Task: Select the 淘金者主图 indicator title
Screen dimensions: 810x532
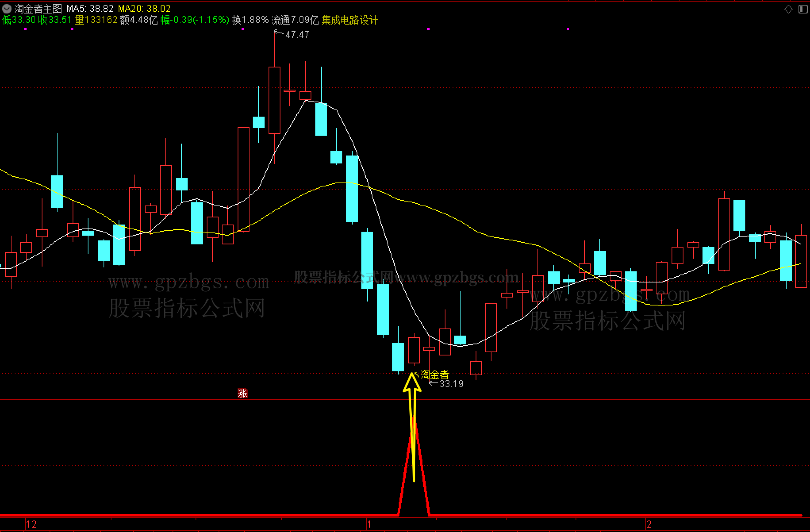Action: (x=38, y=8)
